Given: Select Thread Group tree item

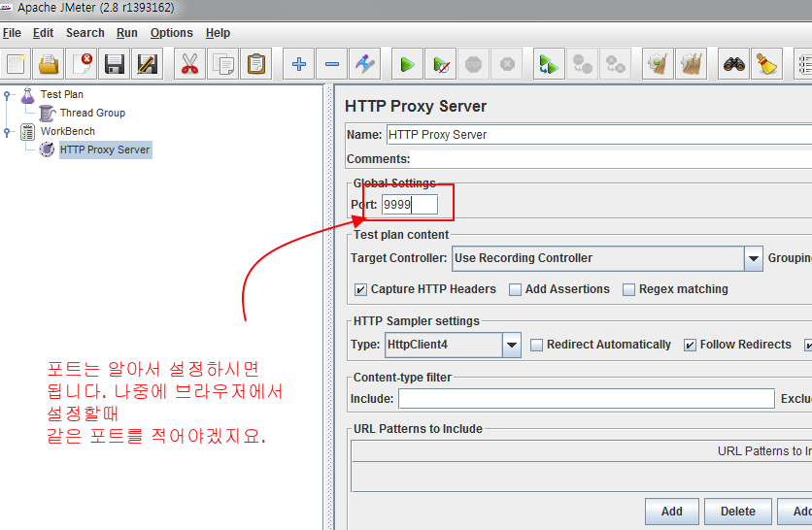Looking at the screenshot, I should click(x=92, y=113).
